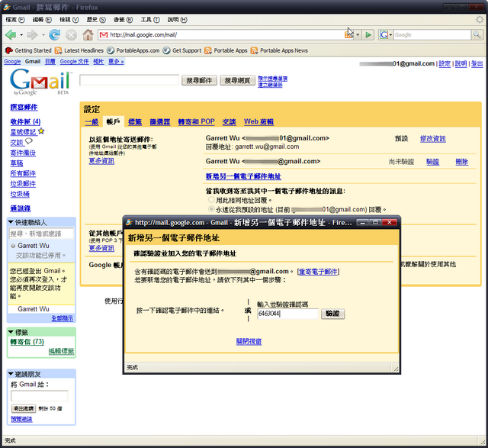Click the browser Back arrow
The image size is (488, 448).
pyautogui.click(x=11, y=34)
